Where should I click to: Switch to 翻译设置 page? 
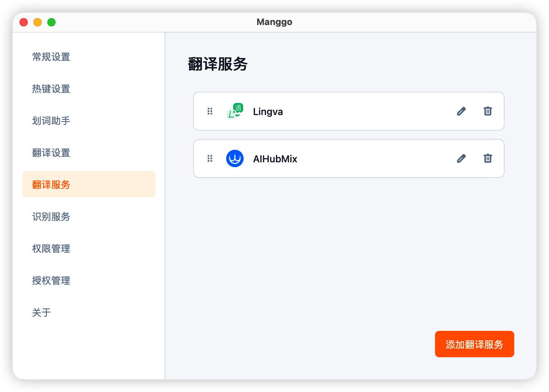[89, 153]
